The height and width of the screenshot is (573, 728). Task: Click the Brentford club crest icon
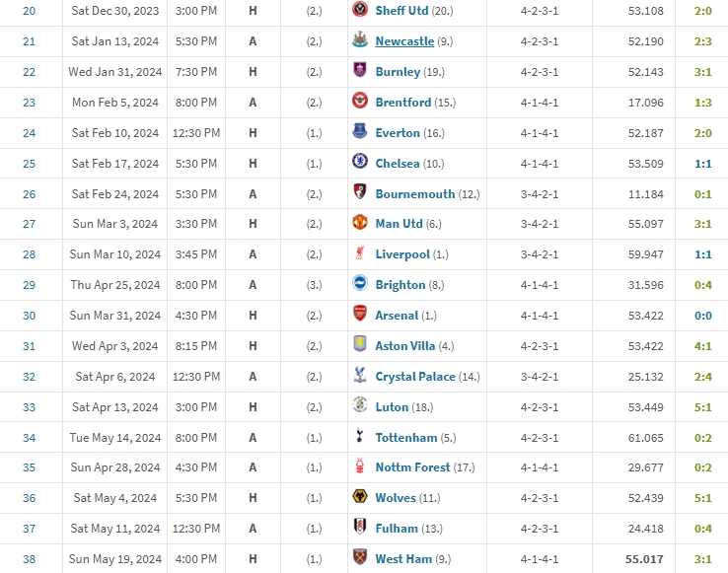pyautogui.click(x=359, y=102)
